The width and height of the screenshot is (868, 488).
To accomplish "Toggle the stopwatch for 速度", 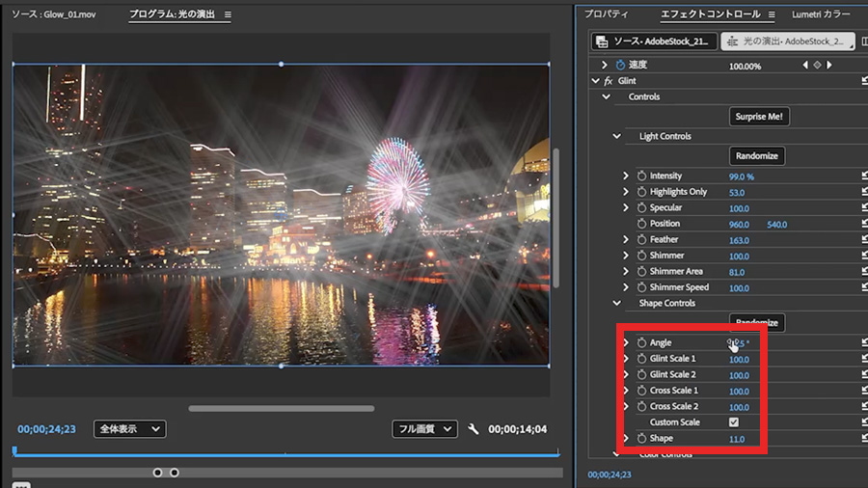I will click(x=620, y=65).
